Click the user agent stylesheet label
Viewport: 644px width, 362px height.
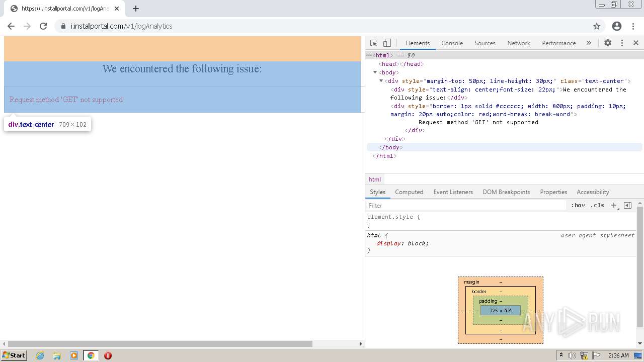[598, 235]
